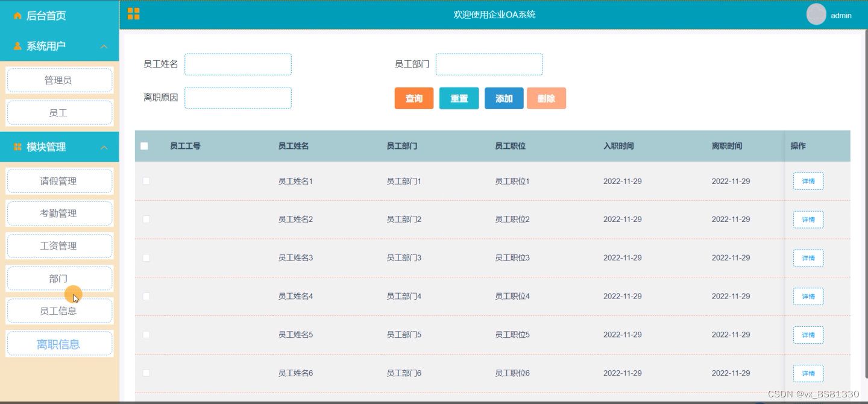This screenshot has height=404, width=868.
Task: Open 详情 for 员工姓名3
Action: [808, 258]
